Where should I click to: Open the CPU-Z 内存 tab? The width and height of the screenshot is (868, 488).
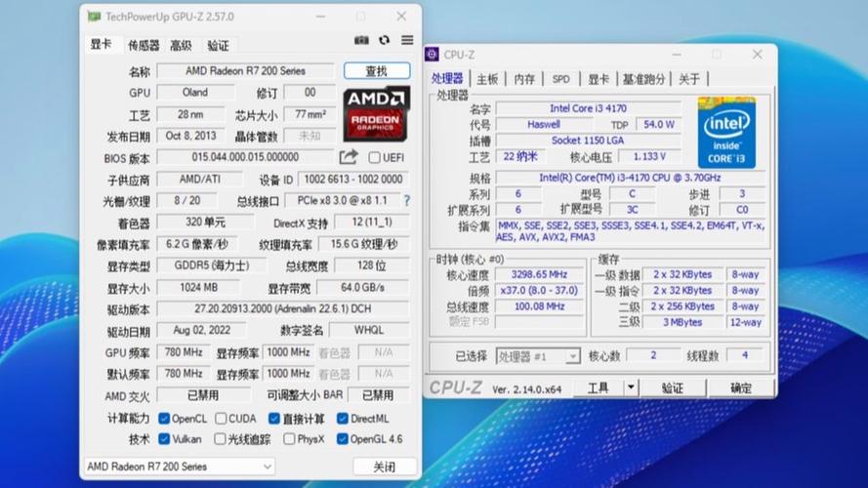point(524,79)
